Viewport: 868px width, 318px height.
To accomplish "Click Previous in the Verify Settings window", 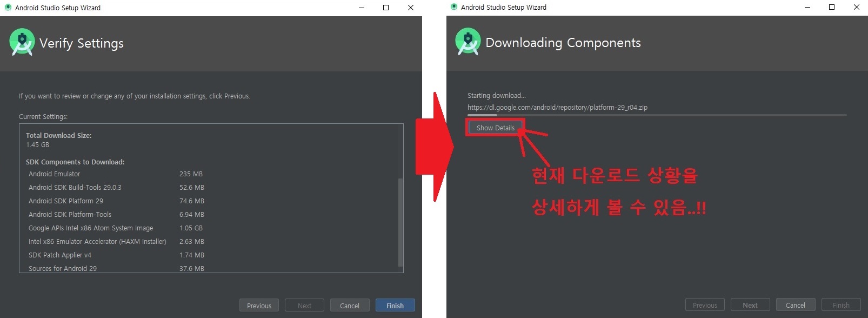I will (259, 306).
